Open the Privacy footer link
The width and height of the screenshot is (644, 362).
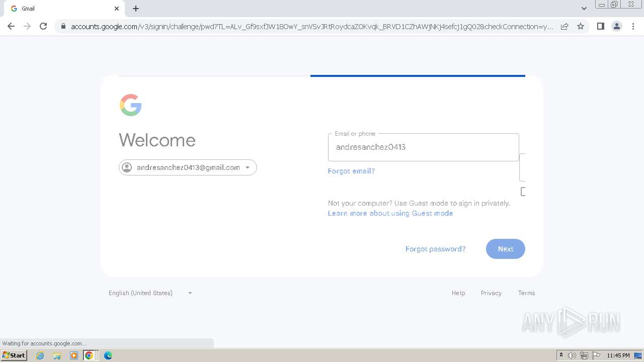point(491,293)
